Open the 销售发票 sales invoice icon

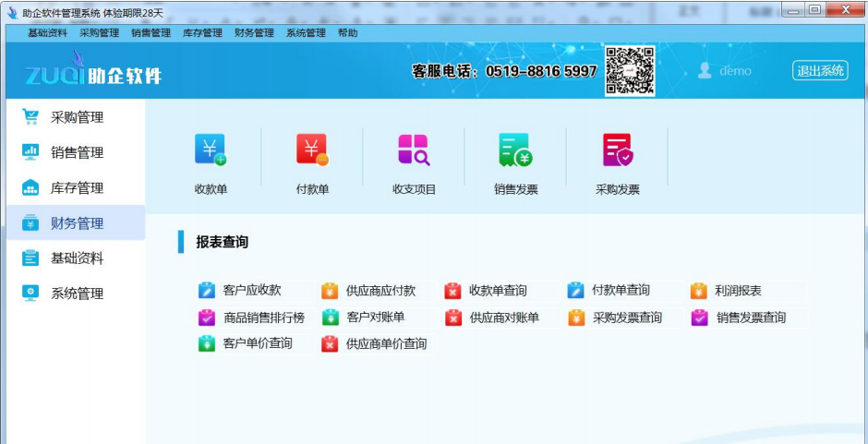[515, 150]
